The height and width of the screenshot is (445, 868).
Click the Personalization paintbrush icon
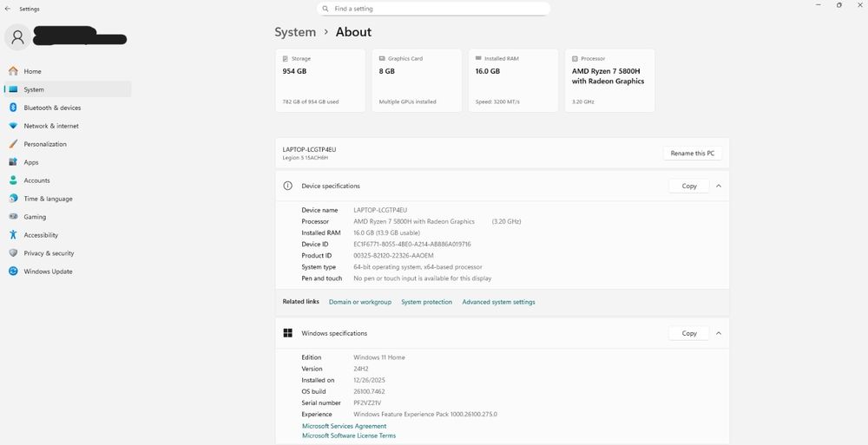pos(13,144)
